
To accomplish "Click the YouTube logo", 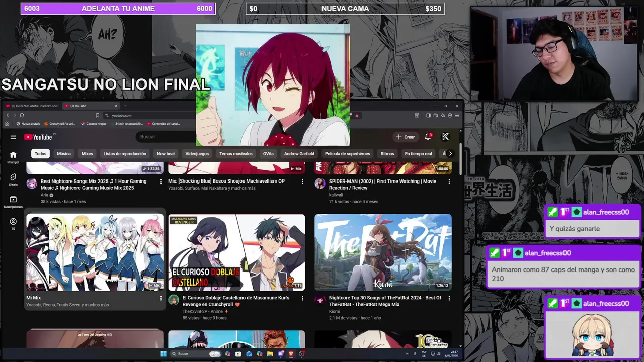I will (x=38, y=137).
